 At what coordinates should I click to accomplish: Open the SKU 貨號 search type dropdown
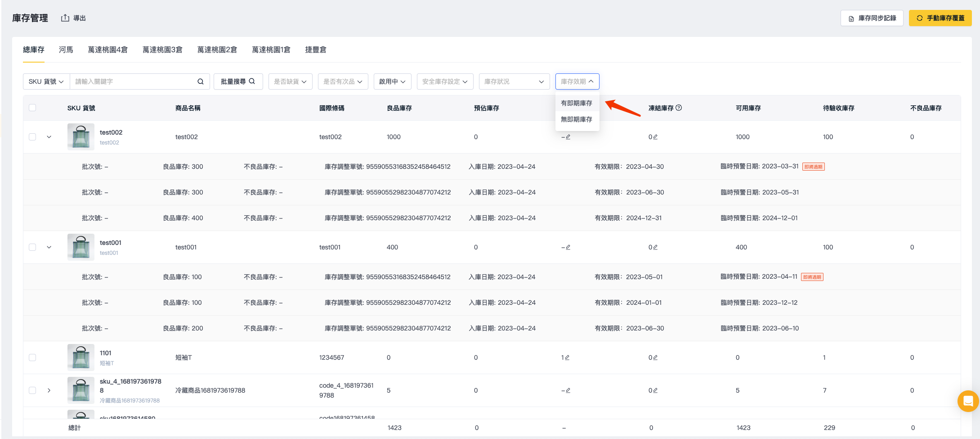(46, 81)
